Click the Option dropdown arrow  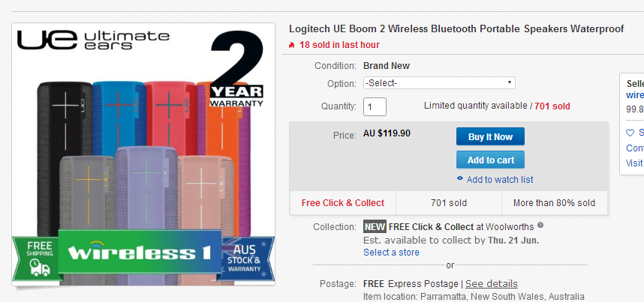510,82
